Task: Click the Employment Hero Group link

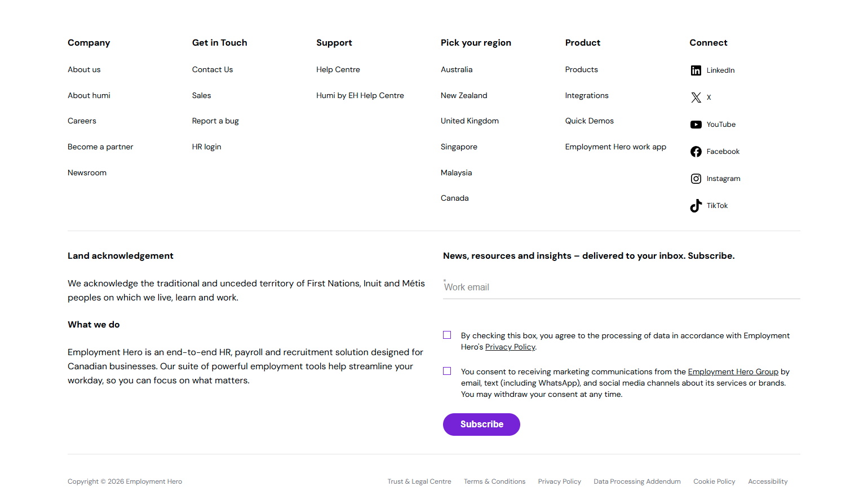Action: click(733, 372)
